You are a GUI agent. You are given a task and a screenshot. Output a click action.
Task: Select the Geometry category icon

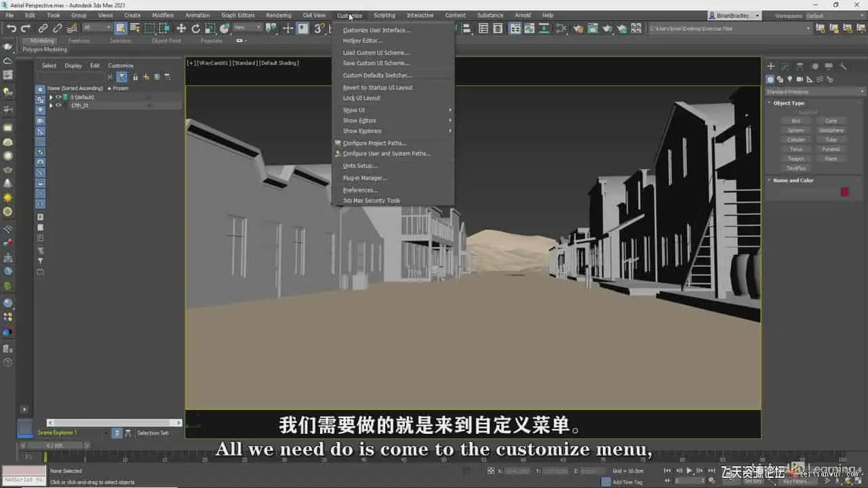point(770,79)
